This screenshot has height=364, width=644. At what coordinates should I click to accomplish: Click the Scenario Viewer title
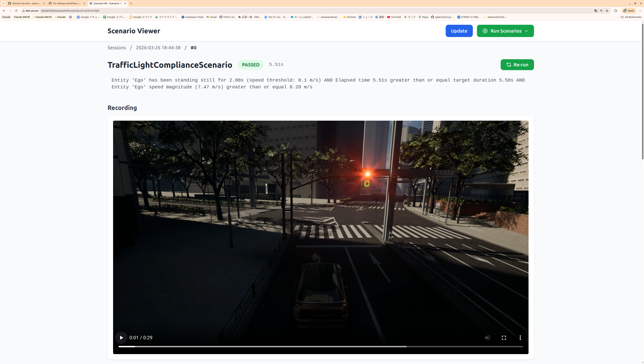[134, 31]
